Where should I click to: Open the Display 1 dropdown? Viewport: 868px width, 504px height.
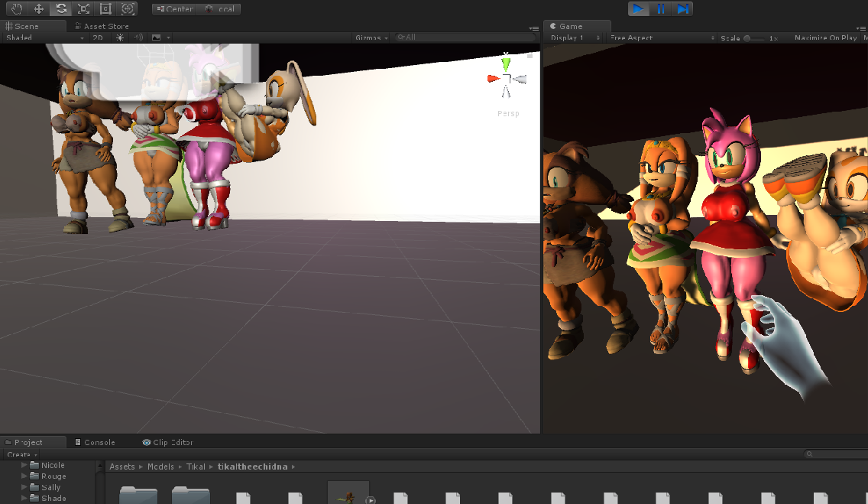pos(575,37)
